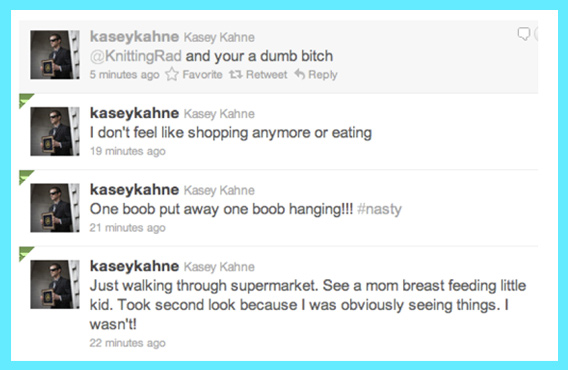568x370 pixels.
Task: Open the @KnittingRad mention link
Action: [135, 56]
